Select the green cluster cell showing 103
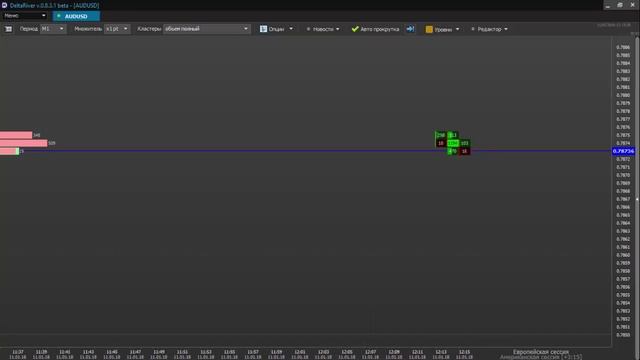 464,143
